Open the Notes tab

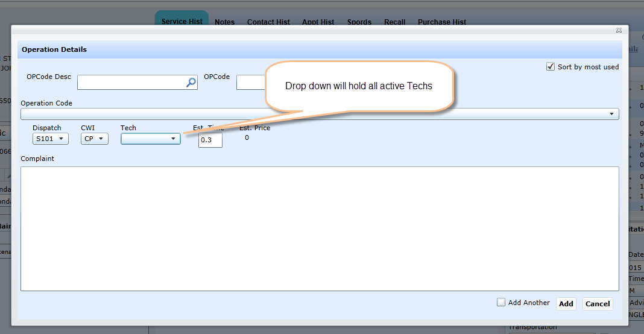[224, 22]
